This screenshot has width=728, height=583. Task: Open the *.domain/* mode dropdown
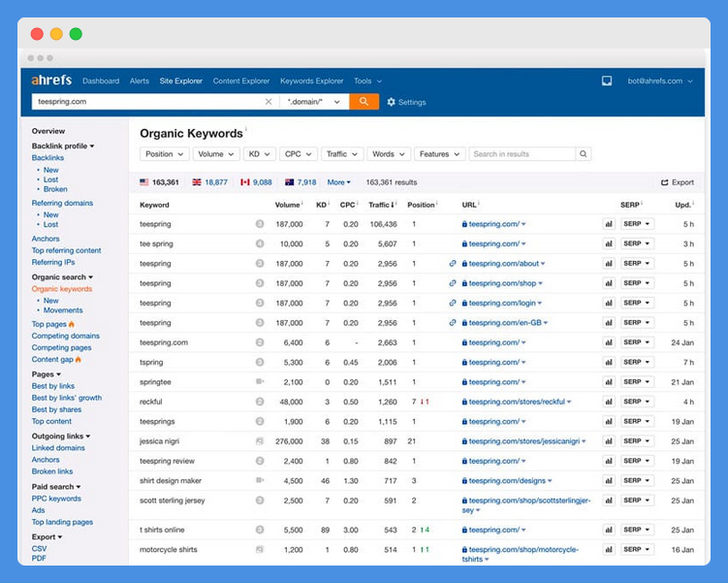(314, 102)
